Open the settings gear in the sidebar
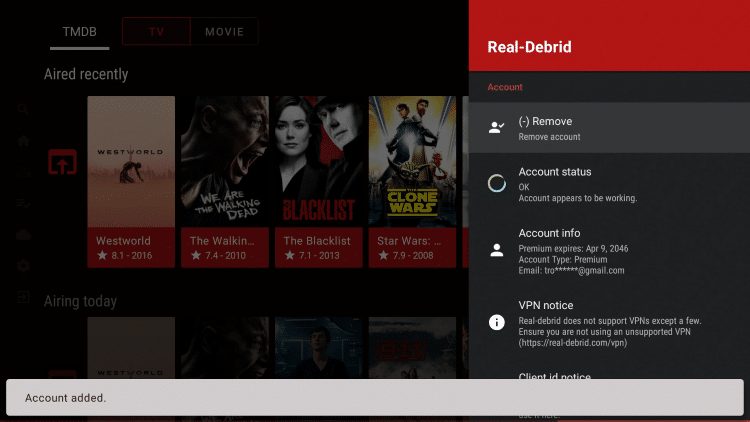This screenshot has height=422, width=750. coord(23,266)
